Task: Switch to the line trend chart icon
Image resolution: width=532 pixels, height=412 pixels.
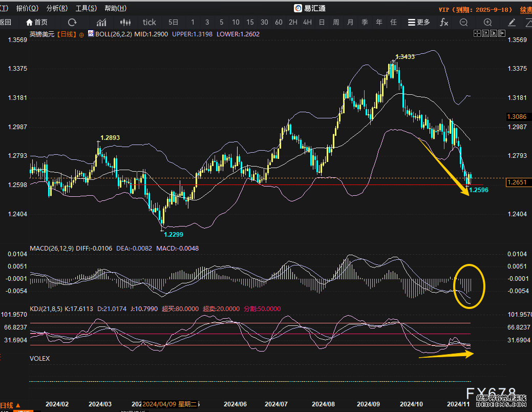Action: tap(101, 23)
